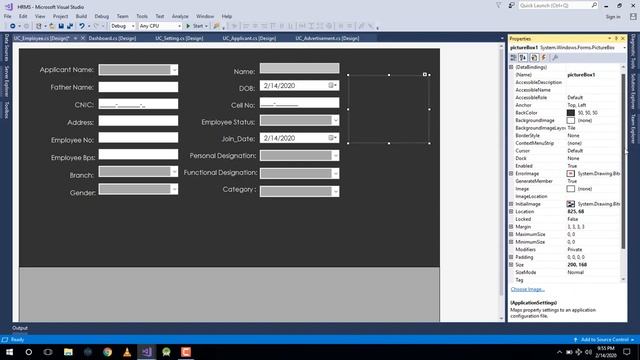640x360 pixels.
Task: Click the New Project toolbar icon
Action: [x=38, y=26]
